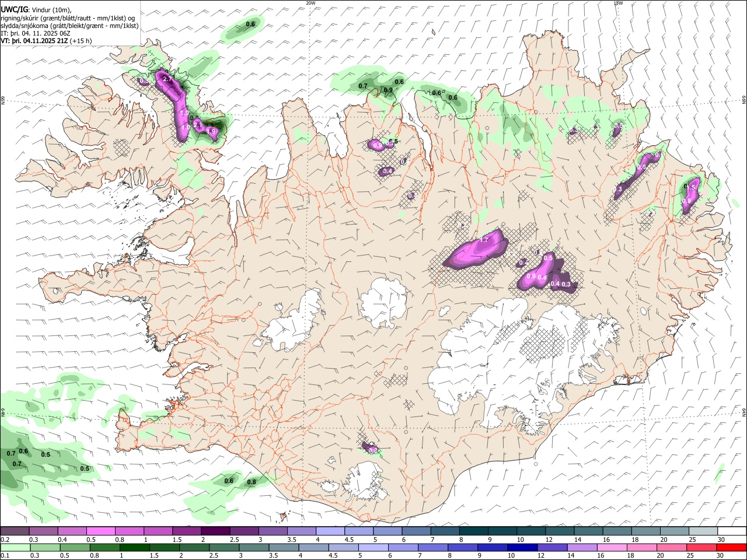Click dark teal upper swatch between 8 and 9
Viewport: 747px width, 560px height.
click(473, 531)
